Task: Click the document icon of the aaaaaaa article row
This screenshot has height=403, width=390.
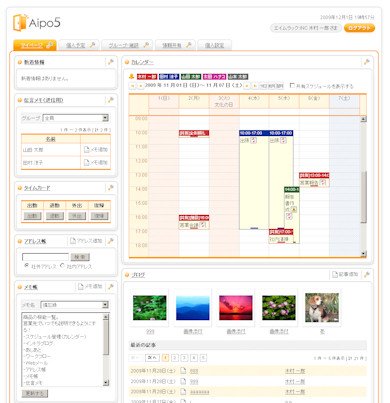Action: coord(183,392)
